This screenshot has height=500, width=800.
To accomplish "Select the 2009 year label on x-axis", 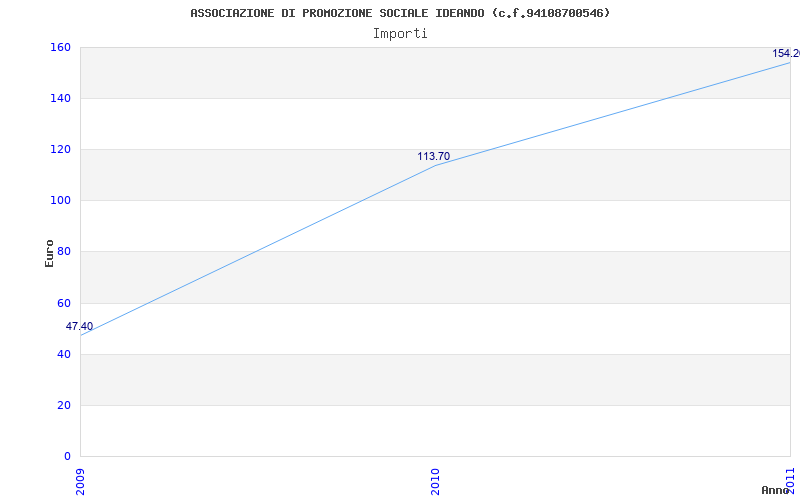I will click(81, 482).
